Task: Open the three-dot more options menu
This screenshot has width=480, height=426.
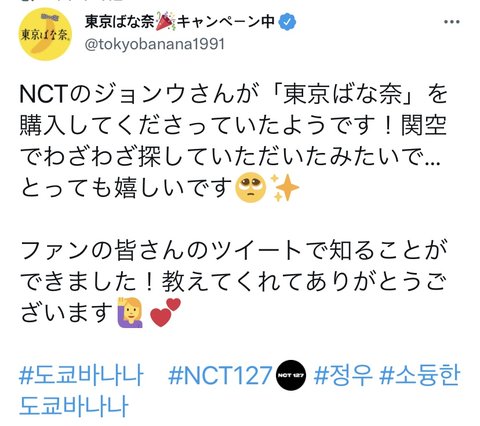Action: (452, 22)
